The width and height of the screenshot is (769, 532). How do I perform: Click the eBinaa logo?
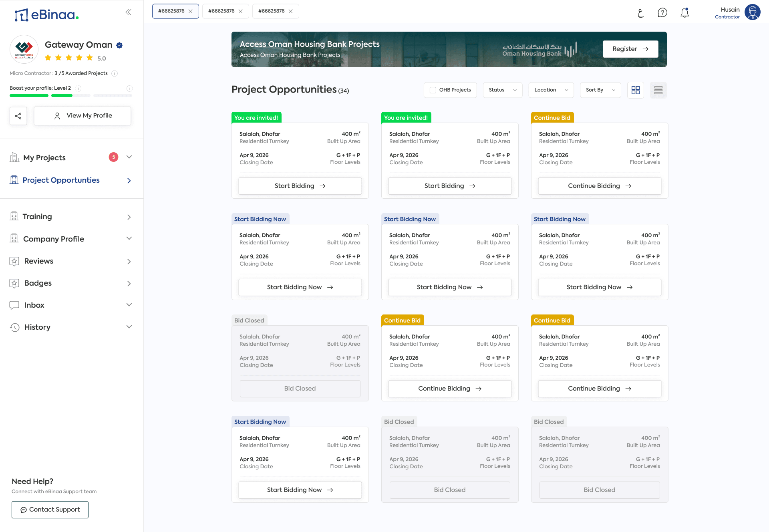pos(46,15)
